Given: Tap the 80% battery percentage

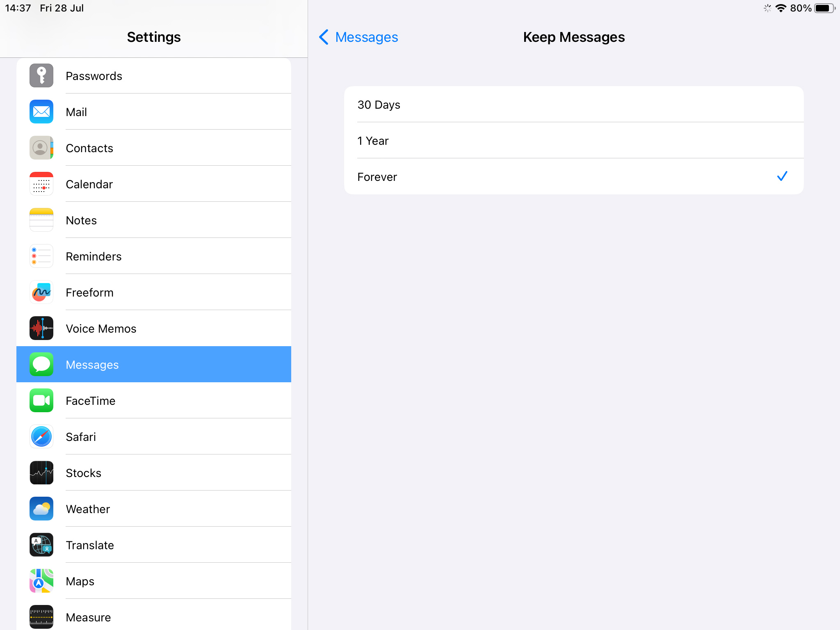Looking at the screenshot, I should (801, 8).
